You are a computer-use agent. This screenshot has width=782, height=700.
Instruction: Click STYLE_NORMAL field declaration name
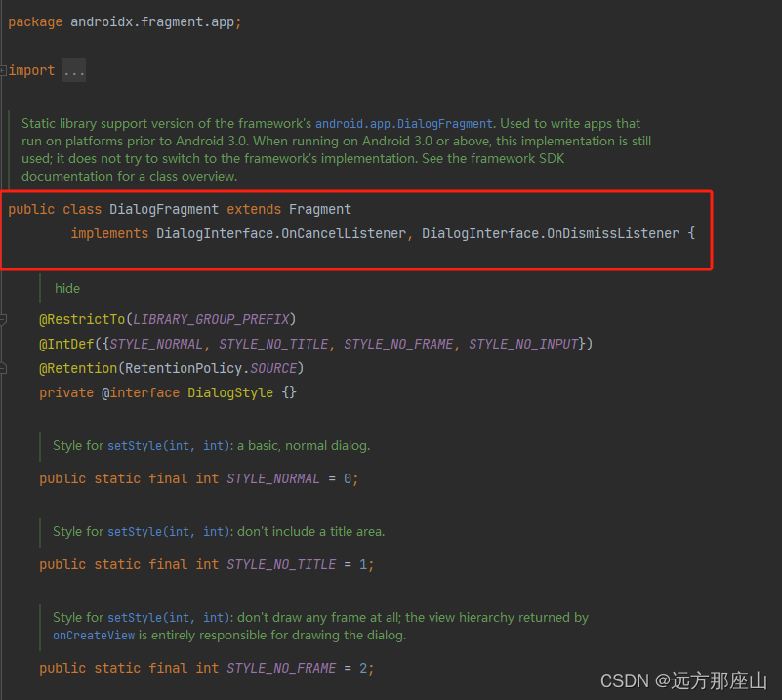273,478
